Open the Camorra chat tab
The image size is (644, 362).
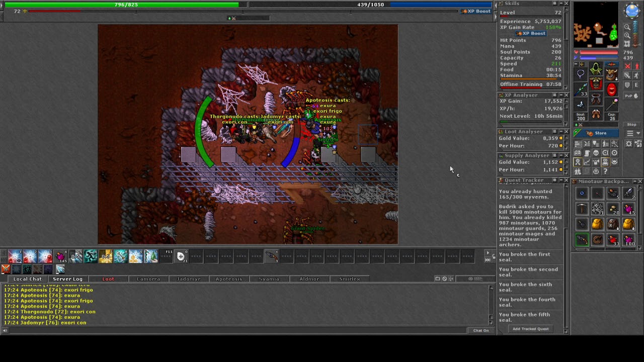point(148,279)
